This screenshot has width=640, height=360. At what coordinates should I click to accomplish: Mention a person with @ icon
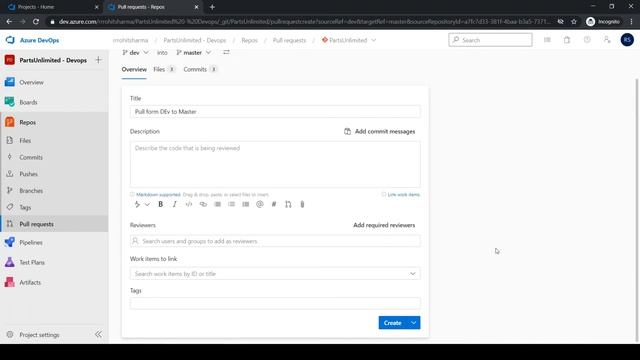(x=260, y=204)
